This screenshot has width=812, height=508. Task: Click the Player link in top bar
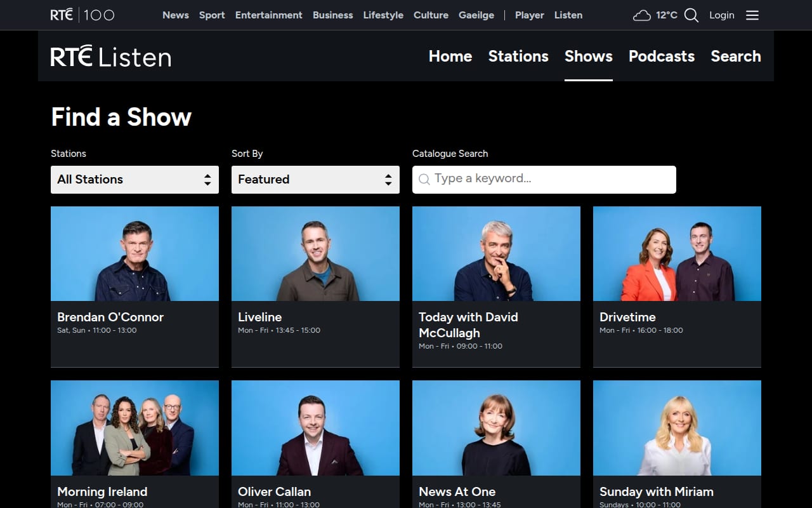530,15
